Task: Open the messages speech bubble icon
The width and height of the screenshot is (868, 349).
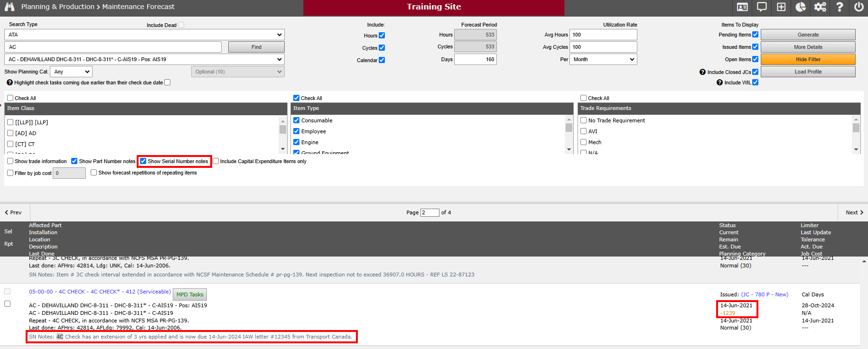Action: (762, 7)
